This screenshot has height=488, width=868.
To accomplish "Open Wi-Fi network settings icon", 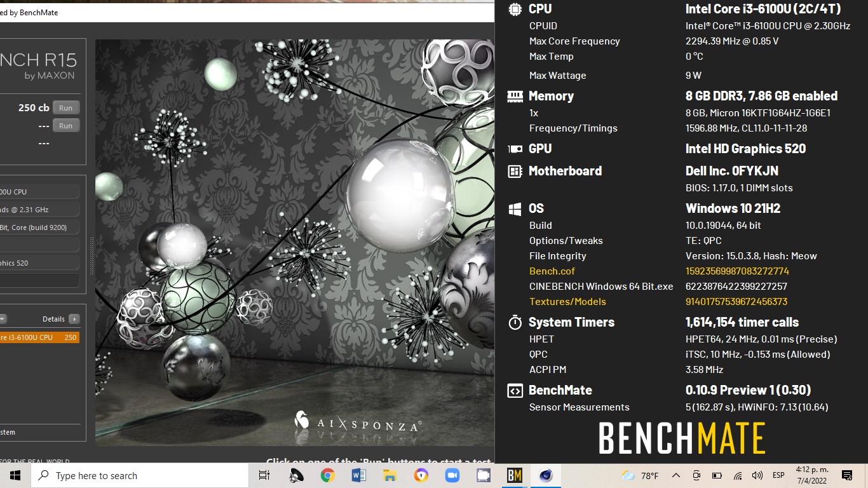I will point(738,475).
